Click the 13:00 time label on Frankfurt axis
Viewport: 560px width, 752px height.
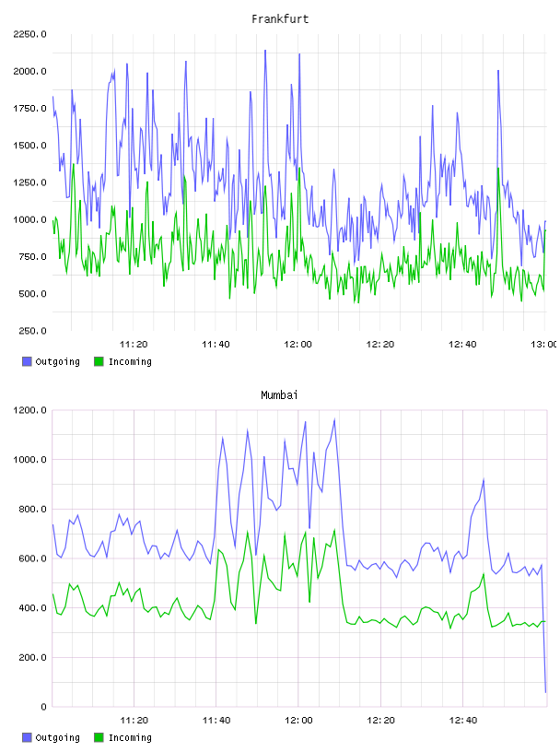544,345
